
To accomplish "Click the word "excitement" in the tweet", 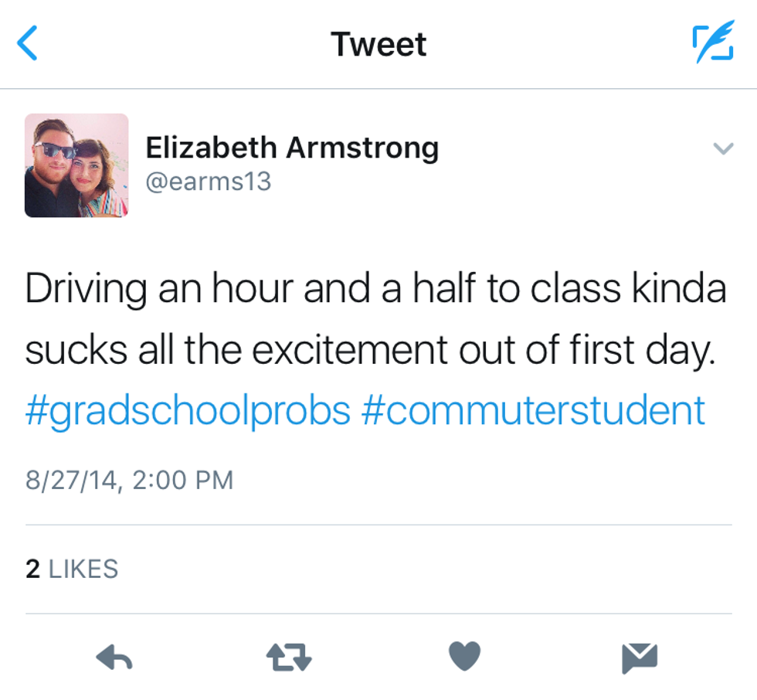I will point(350,350).
